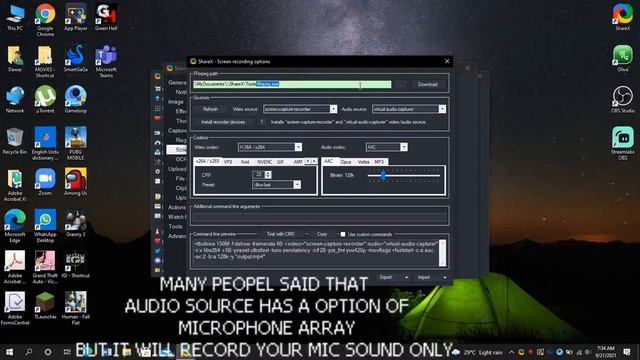640x360 pixels.
Task: Select the This PC desktop icon
Action: click(x=15, y=17)
